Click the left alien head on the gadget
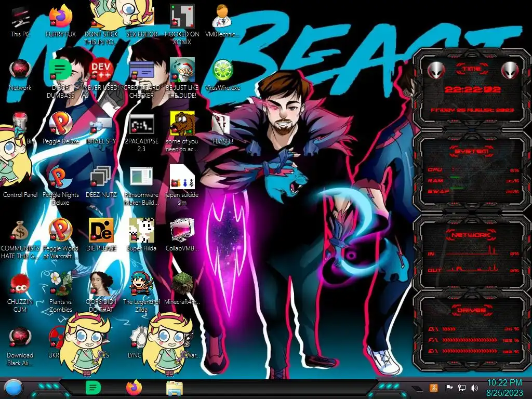The image size is (532, 399). pyautogui.click(x=436, y=70)
